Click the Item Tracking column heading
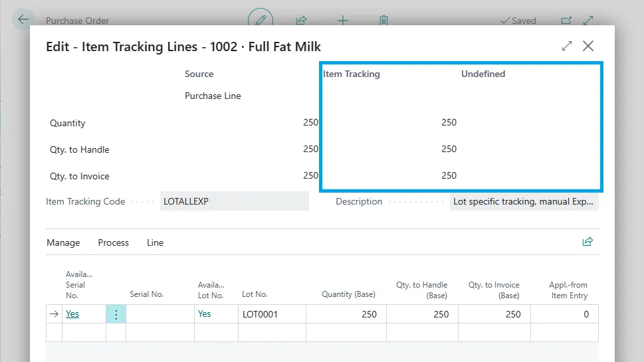Viewport: 644px width, 362px height. coord(352,74)
